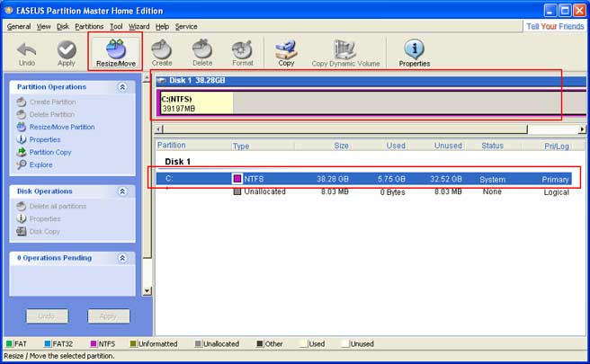The height and width of the screenshot is (364, 590).
Task: Click the Unformatted legend color swatch
Action: click(133, 343)
